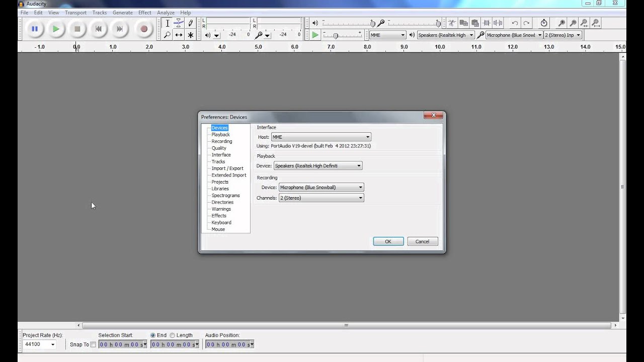Image resolution: width=644 pixels, height=362 pixels.
Task: Open the 2 (Stereo) Inp toolbar dropdown
Action: (x=563, y=35)
